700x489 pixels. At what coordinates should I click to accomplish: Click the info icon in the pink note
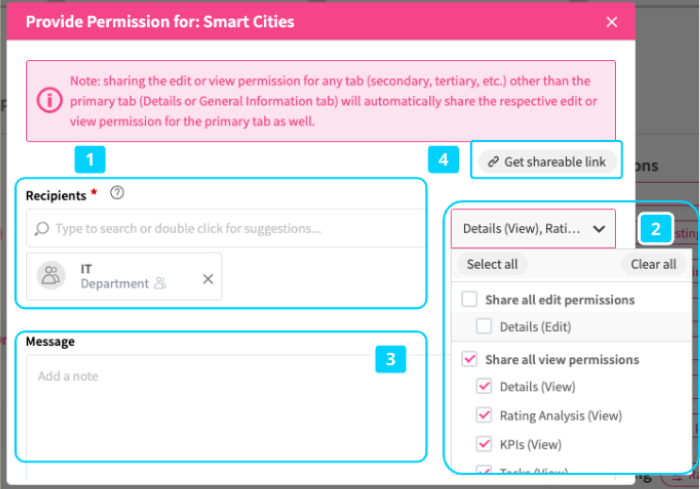pos(49,100)
